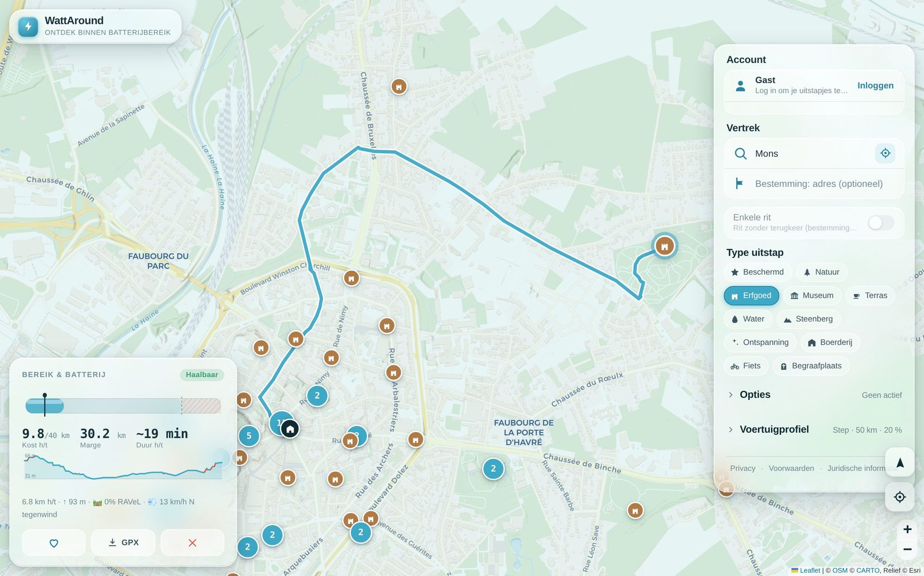Click heritage marker on Chaussée de Bruxelles
The height and width of the screenshot is (576, 924).
pos(398,87)
